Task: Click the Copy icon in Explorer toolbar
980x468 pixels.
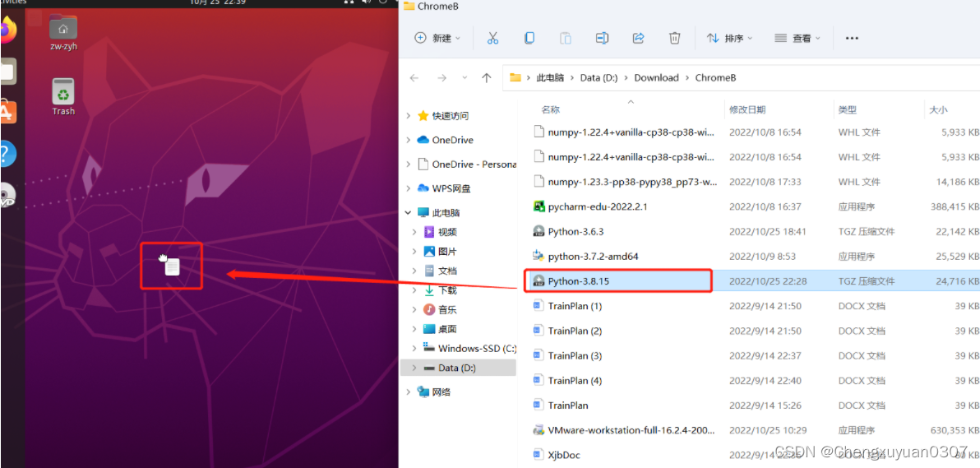Action: [x=529, y=38]
